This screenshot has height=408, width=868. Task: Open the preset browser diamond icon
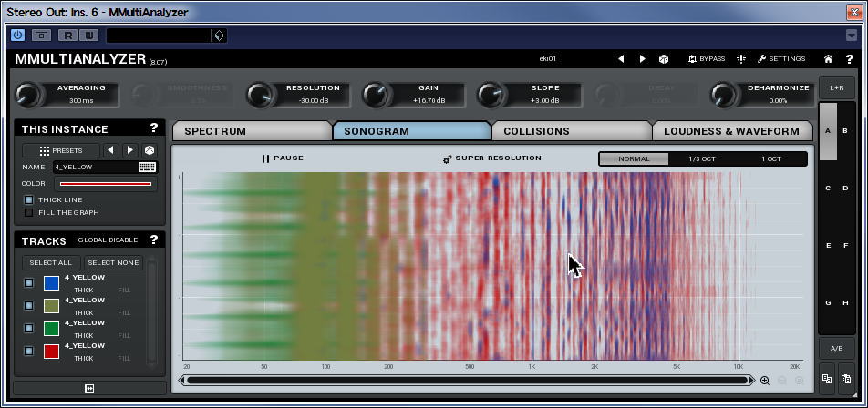tap(219, 36)
